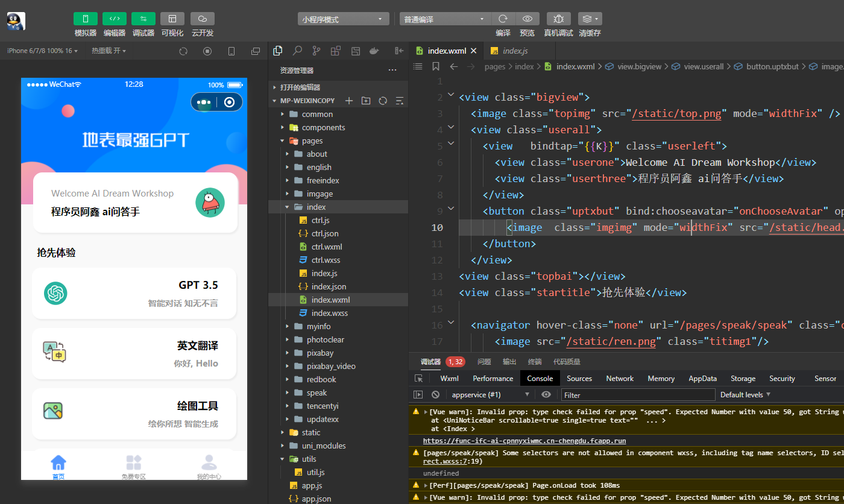
Task: Collapse all folders in explorer
Action: [399, 101]
